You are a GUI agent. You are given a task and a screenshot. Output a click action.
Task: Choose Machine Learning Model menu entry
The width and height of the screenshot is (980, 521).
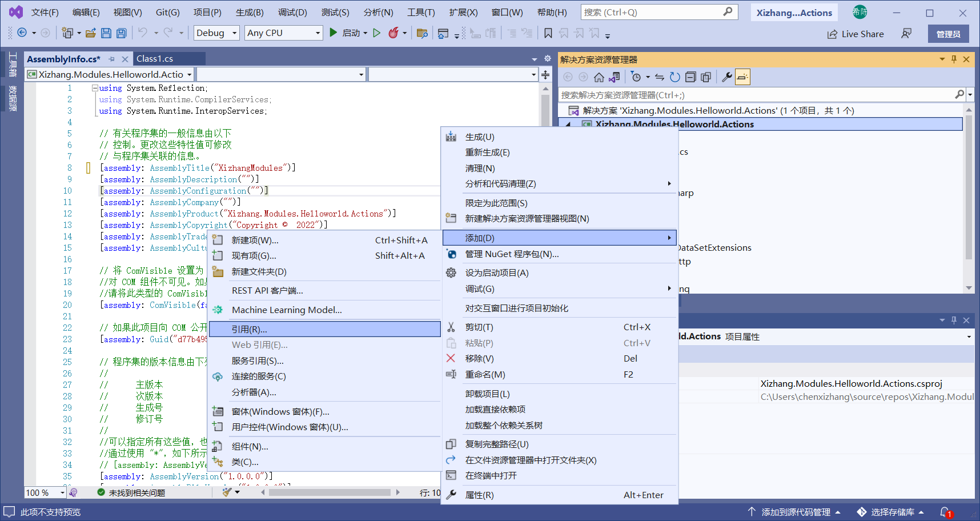(x=325, y=310)
